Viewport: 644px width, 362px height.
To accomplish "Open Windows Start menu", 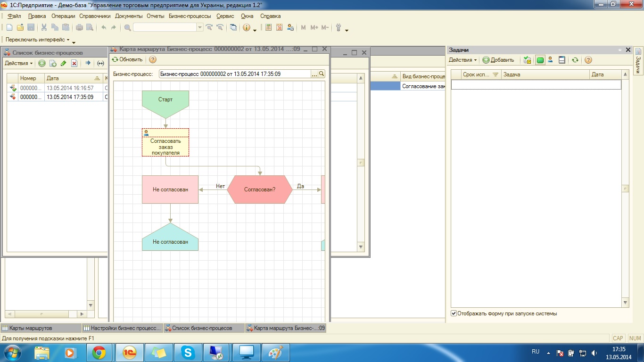I will click(x=12, y=352).
